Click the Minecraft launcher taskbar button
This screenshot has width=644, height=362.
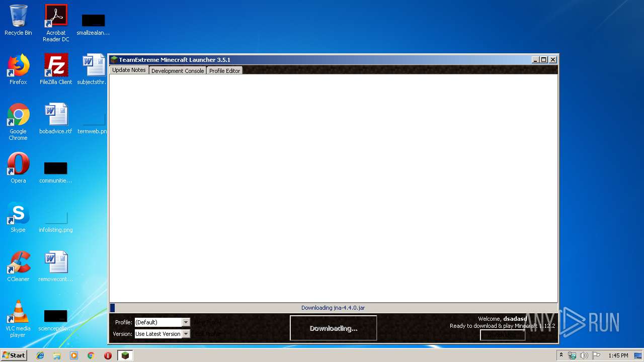[x=125, y=355]
